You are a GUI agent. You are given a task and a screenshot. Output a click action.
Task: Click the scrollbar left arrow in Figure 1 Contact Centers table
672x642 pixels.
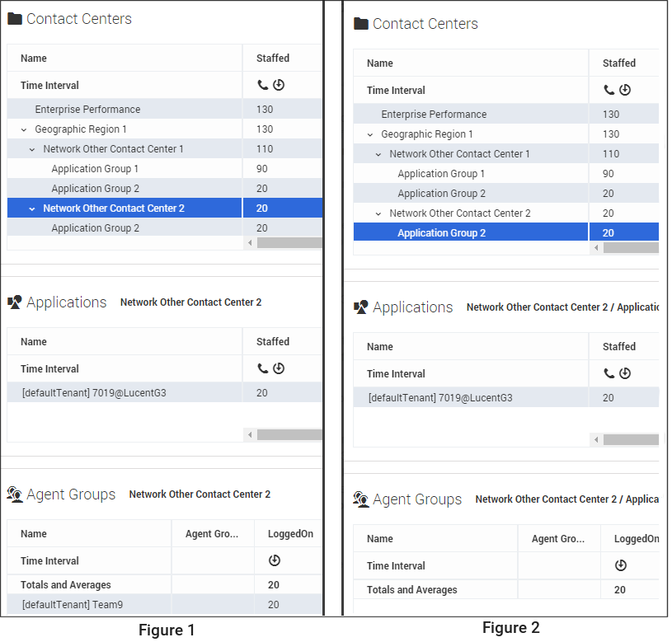coord(250,243)
